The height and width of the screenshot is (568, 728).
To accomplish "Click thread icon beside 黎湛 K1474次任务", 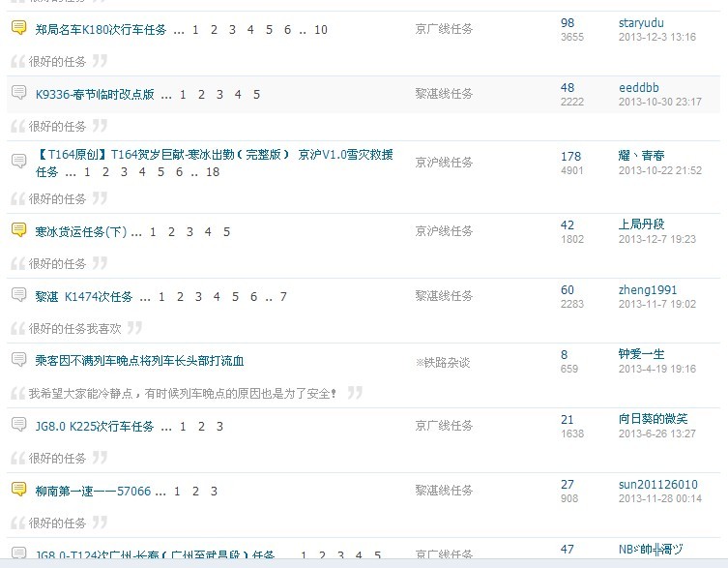I will (18, 295).
